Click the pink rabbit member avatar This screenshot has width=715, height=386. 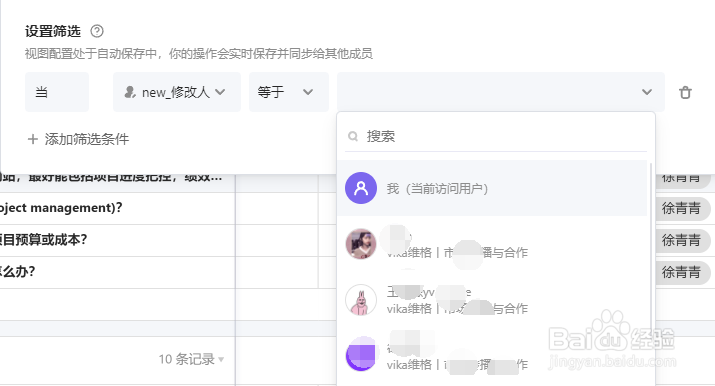pos(361,300)
